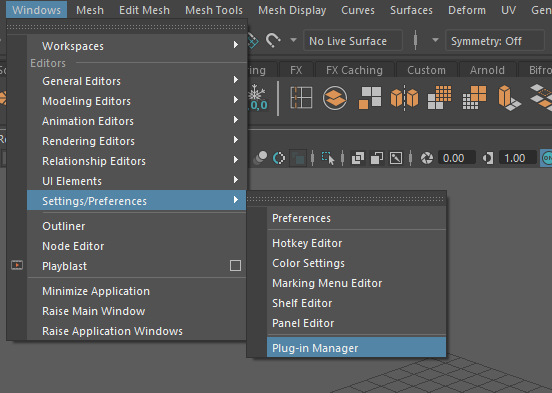Click the Windows menu in the menu bar
The width and height of the screenshot is (552, 393).
tap(36, 10)
